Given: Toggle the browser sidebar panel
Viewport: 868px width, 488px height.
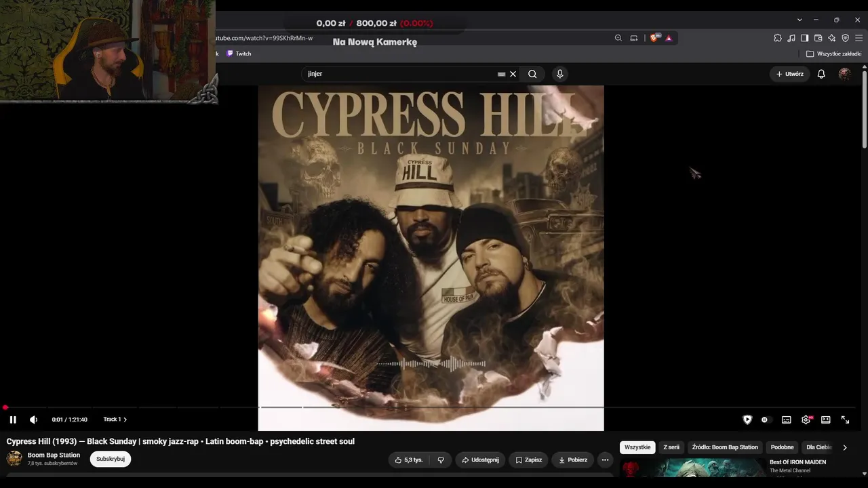Looking at the screenshot, I should click(x=804, y=38).
